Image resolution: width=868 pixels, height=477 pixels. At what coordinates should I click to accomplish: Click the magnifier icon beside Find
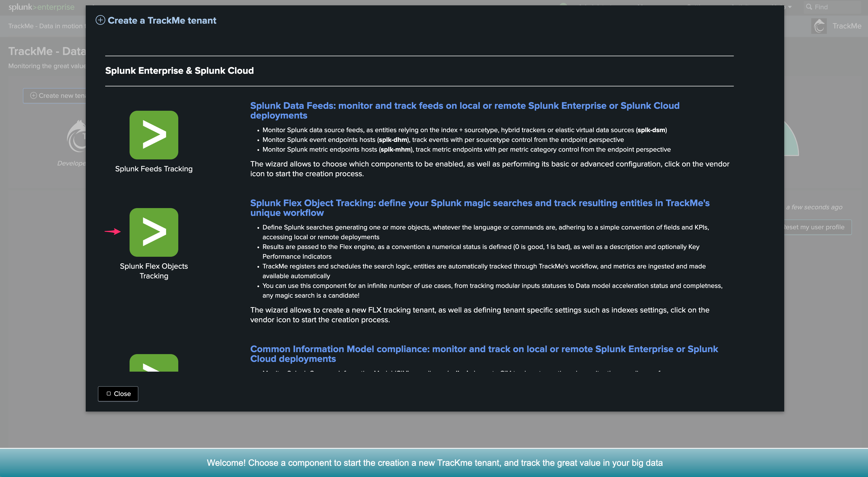(809, 7)
